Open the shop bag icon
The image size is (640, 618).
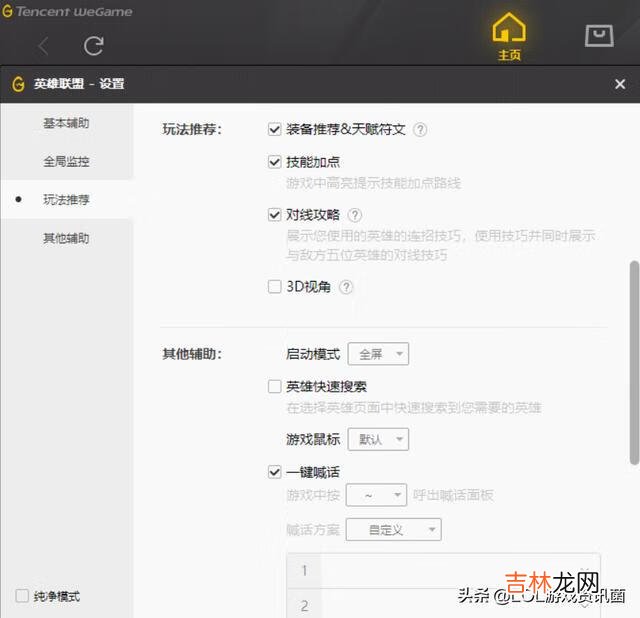tap(598, 35)
